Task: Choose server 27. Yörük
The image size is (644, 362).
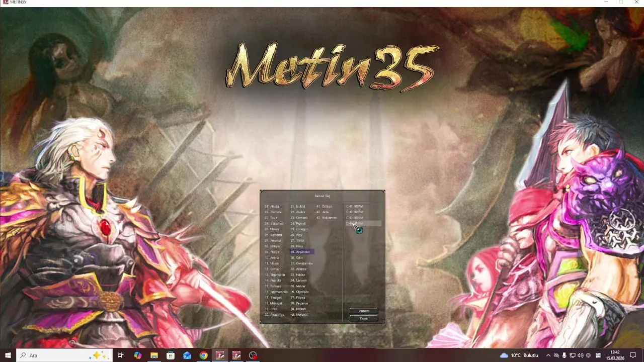Action: pos(297,241)
